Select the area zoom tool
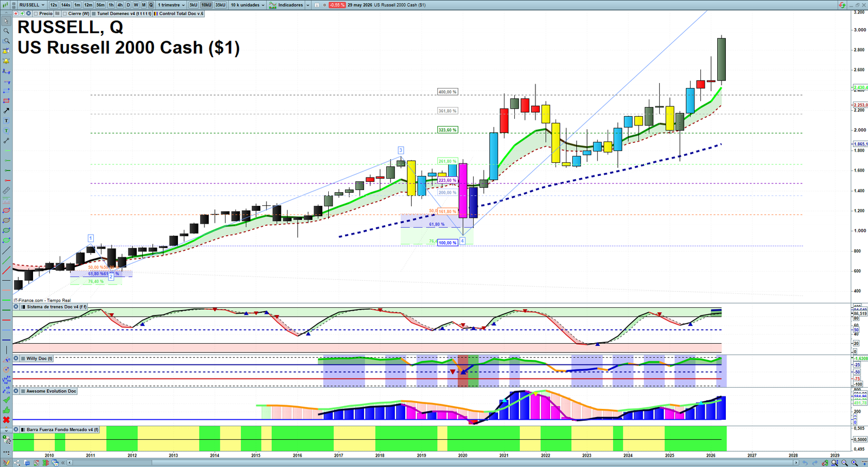868x467 pixels. click(7, 41)
